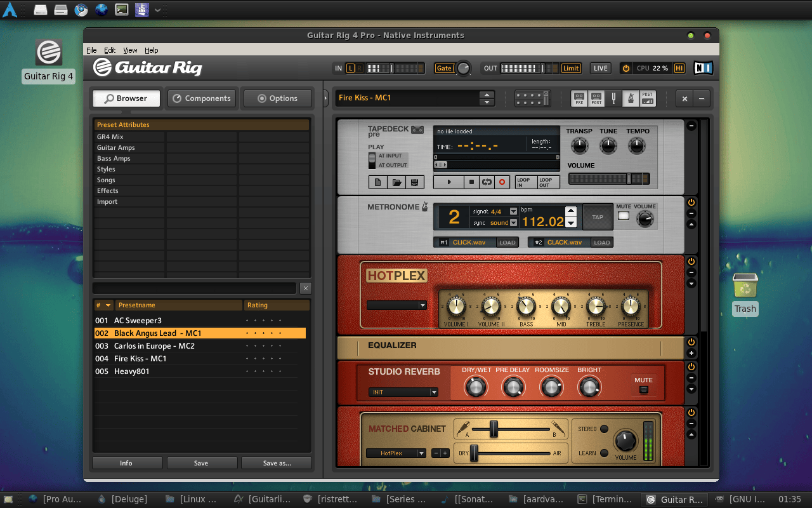Viewport: 812px width, 508px height.
Task: Show the Tapedeck Post module
Action: (x=596, y=98)
